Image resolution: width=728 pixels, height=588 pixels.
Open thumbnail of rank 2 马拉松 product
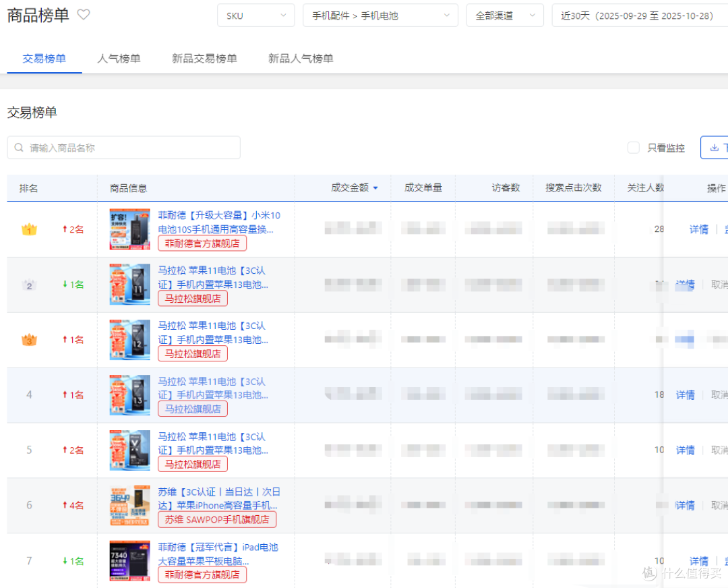point(129,285)
